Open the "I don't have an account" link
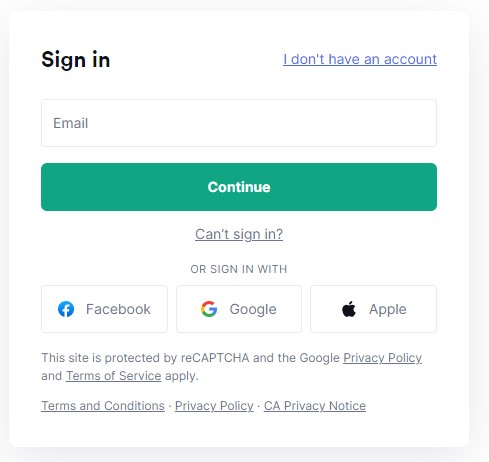 tap(360, 59)
